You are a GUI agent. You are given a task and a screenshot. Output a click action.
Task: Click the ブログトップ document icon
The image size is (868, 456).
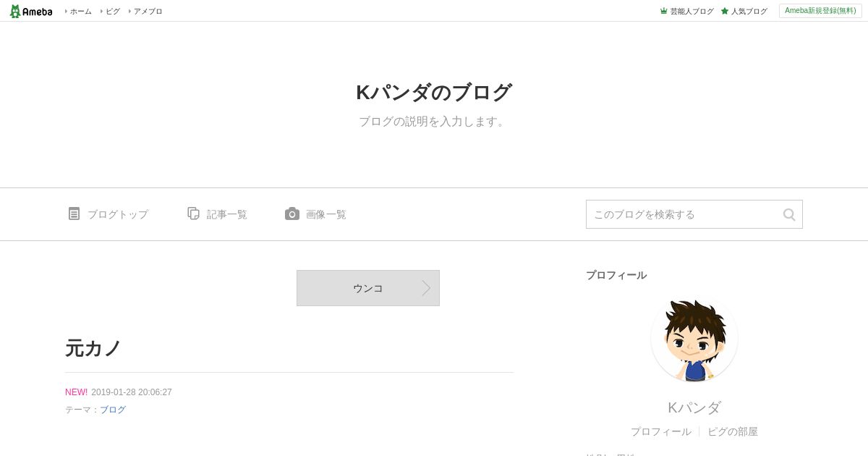coord(74,214)
